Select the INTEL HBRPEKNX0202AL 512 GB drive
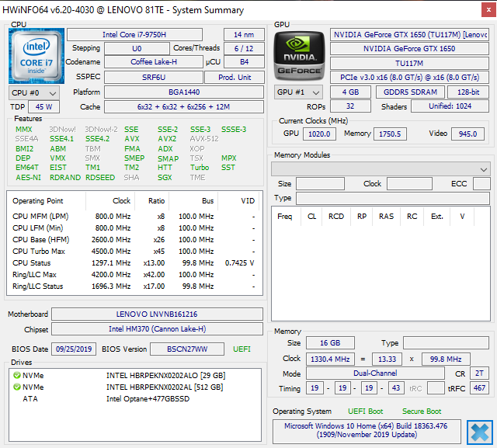This screenshot has height=448, width=497. pyautogui.click(x=165, y=387)
